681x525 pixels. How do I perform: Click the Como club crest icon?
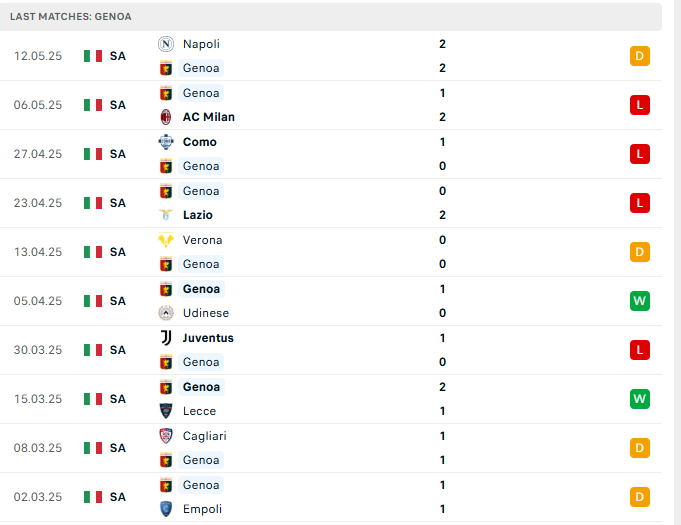(x=165, y=142)
